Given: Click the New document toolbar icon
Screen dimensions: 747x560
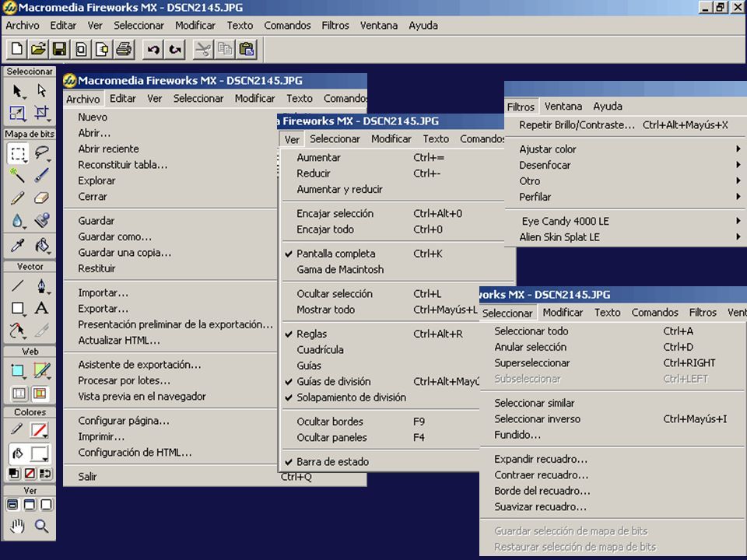Looking at the screenshot, I should 16,49.
